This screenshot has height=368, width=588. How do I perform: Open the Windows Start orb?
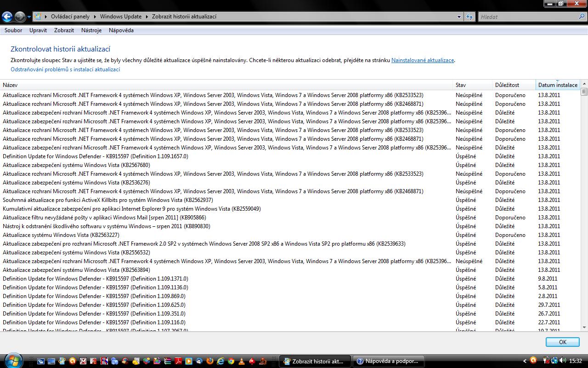pos(12,360)
